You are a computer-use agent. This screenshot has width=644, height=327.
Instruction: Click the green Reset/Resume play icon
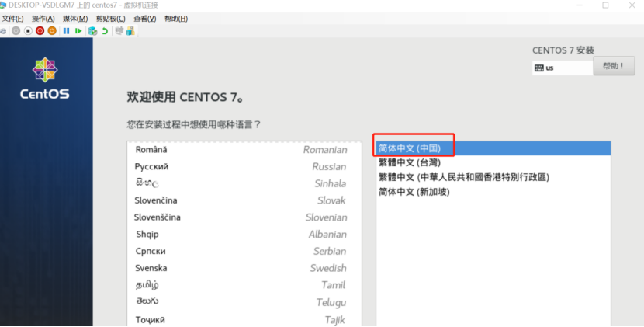pyautogui.click(x=78, y=31)
